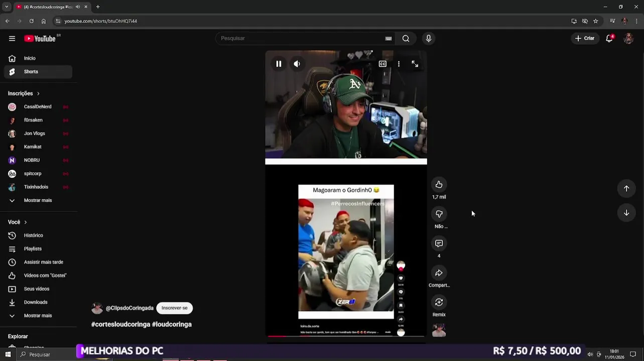Open the #cortesloudcoringa hashtag
Image resolution: width=644 pixels, height=361 pixels.
click(120, 324)
